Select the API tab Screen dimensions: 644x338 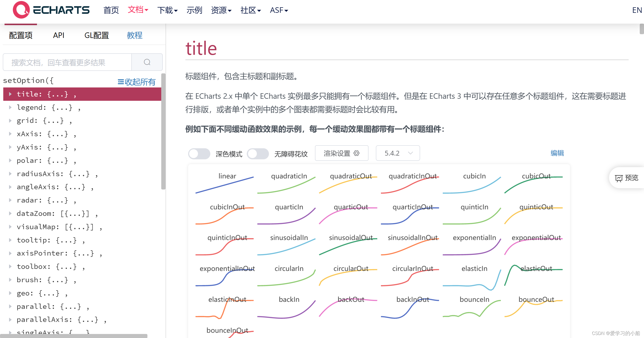point(59,35)
